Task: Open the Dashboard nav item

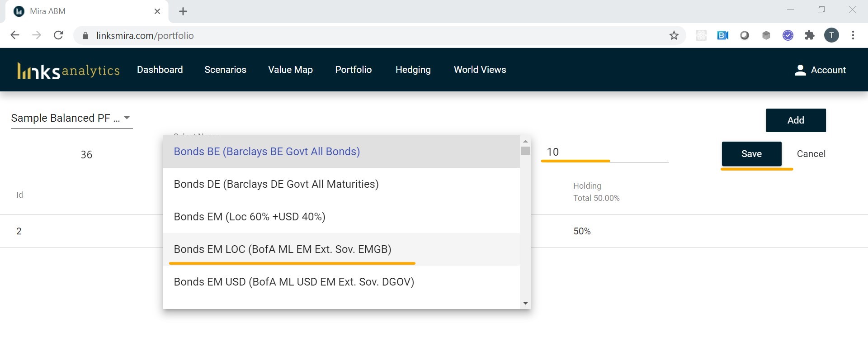Action: 160,70
